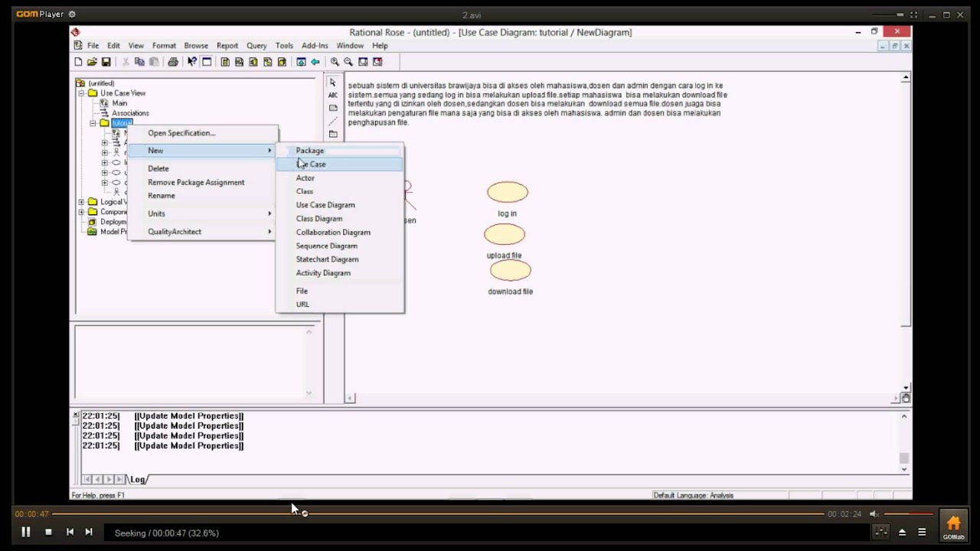Undo fit in window icon
The height and width of the screenshot is (551, 980).
pos(377,62)
